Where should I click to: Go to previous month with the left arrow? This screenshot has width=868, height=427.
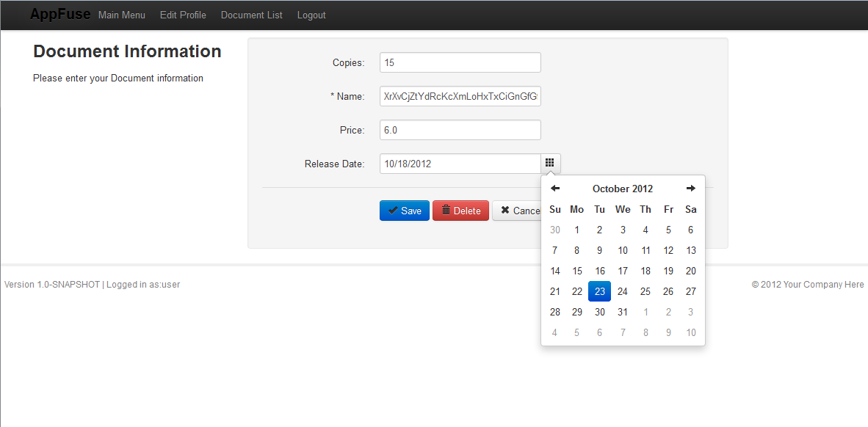(x=555, y=188)
